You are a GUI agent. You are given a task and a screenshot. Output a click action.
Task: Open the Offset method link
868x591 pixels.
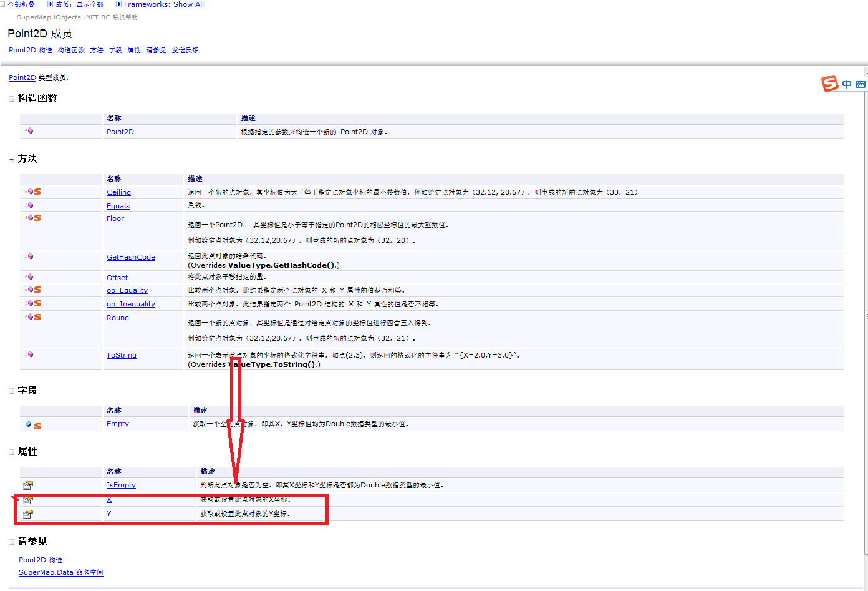(117, 278)
